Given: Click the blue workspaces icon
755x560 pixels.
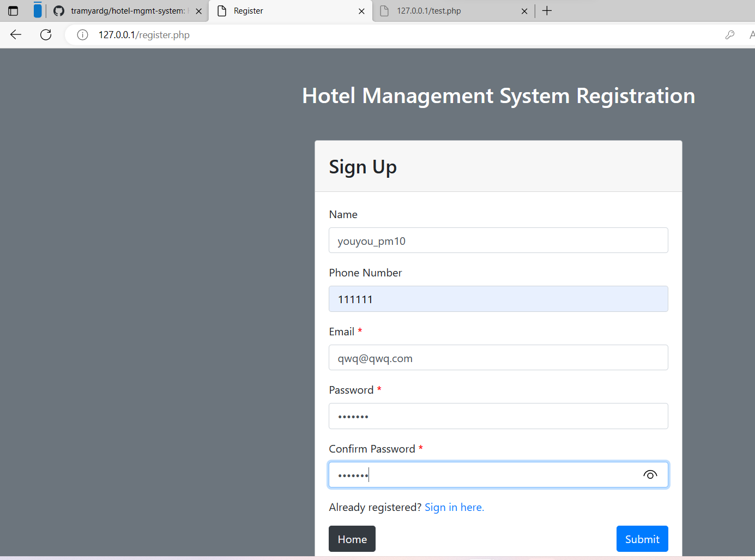Looking at the screenshot, I should 37,10.
